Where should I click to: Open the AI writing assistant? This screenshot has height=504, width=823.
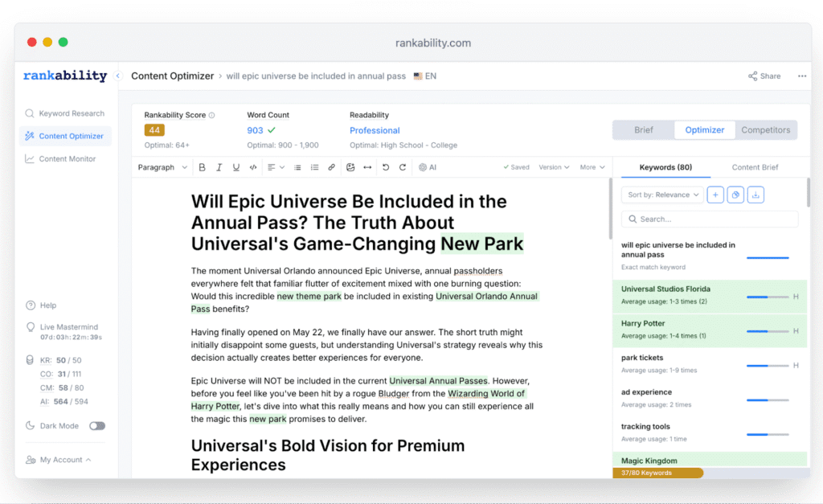(428, 167)
